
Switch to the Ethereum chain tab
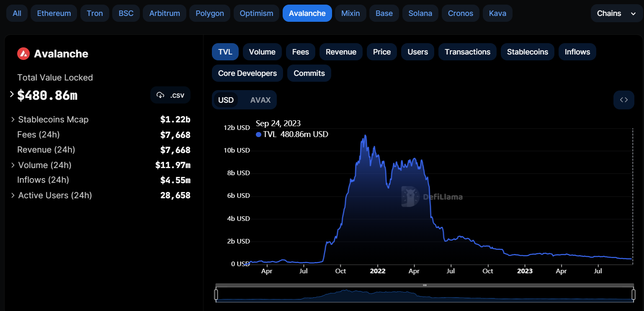point(54,13)
